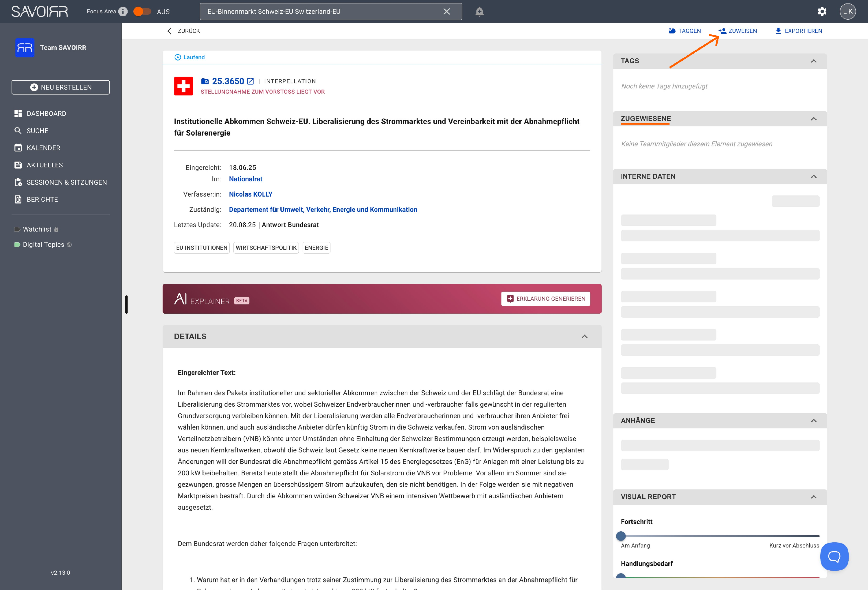
Task: Collapse the Details section
Action: click(x=584, y=336)
